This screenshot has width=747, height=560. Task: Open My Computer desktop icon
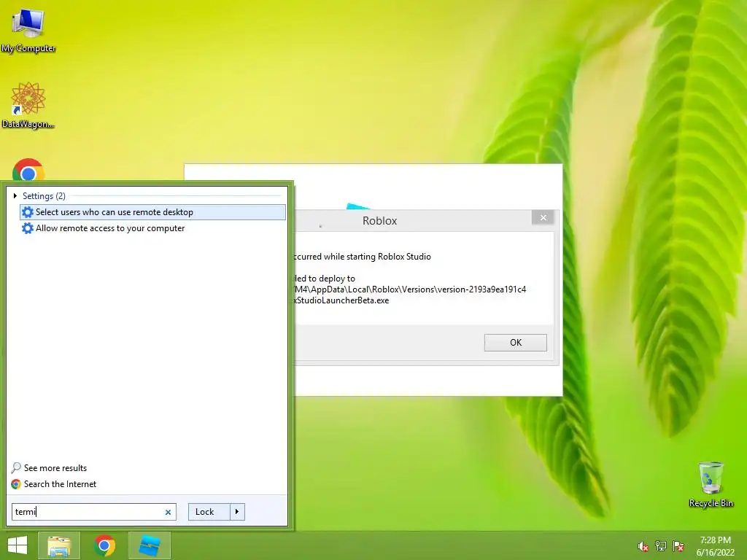point(28,29)
